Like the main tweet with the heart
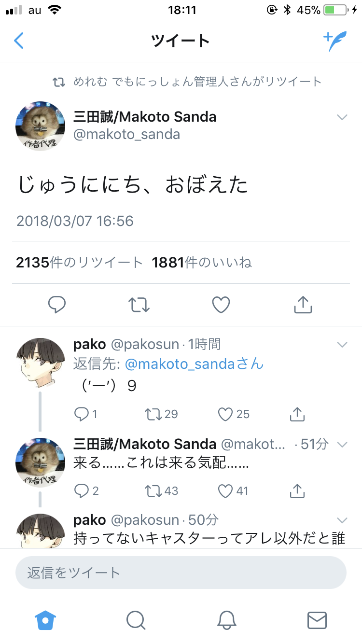362x644 pixels. coord(221,305)
